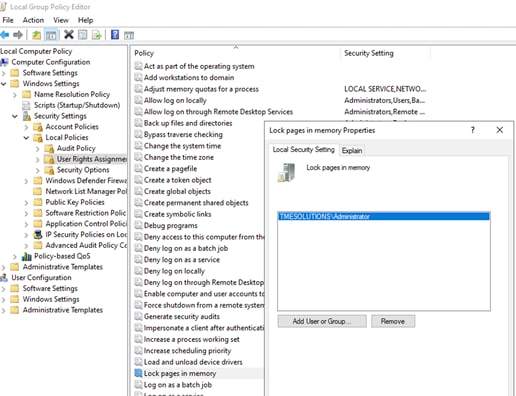
Task: Expand Administrative Templates under Computer Configuration
Action: coord(4,267)
